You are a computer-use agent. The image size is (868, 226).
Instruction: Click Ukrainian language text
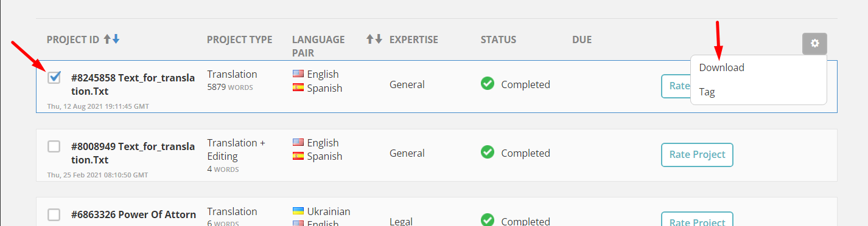pyautogui.click(x=329, y=211)
